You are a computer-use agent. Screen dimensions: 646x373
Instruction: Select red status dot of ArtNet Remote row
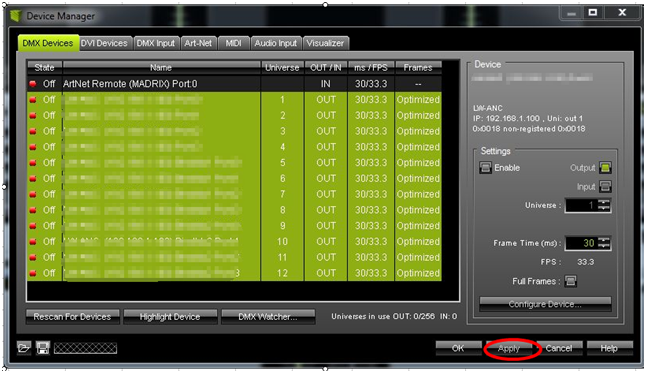(33, 84)
